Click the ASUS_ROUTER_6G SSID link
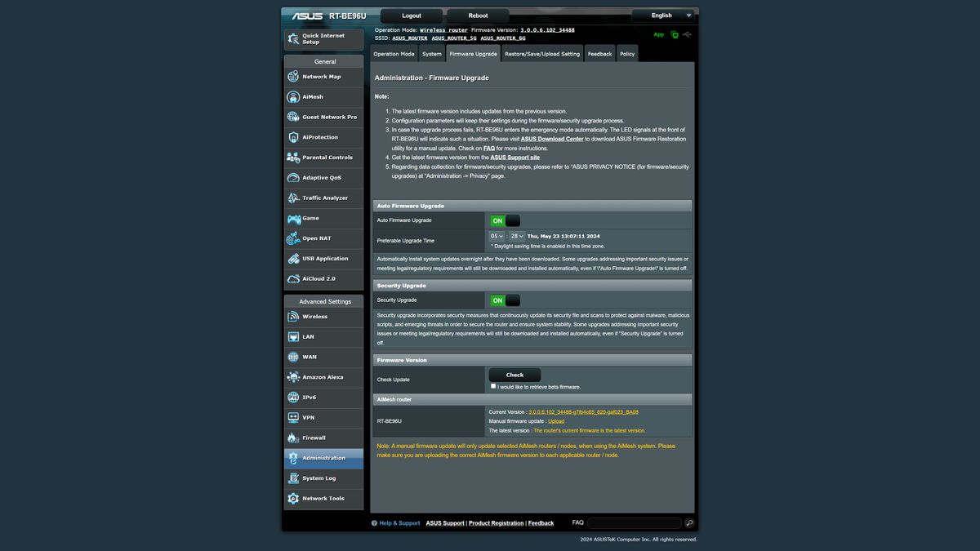 503,38
